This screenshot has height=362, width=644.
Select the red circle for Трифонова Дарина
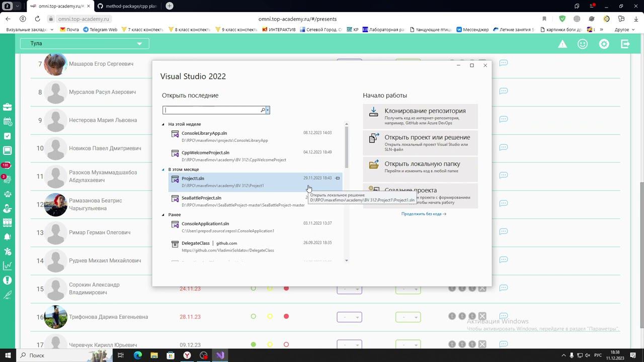point(286,316)
